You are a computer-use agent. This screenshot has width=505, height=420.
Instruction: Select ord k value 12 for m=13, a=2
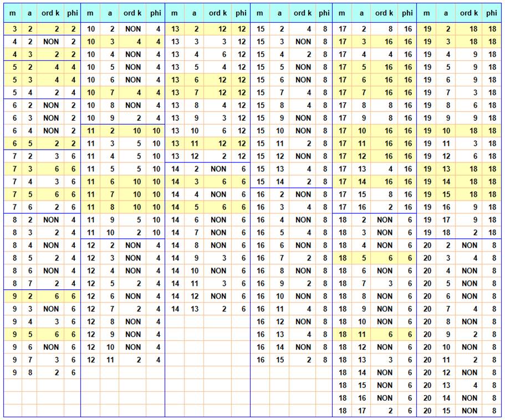217,29
